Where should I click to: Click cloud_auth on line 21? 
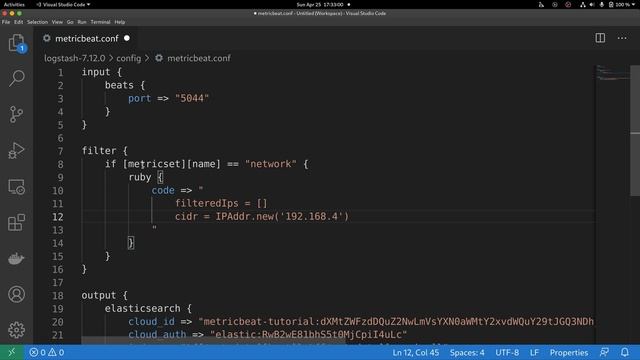157,335
